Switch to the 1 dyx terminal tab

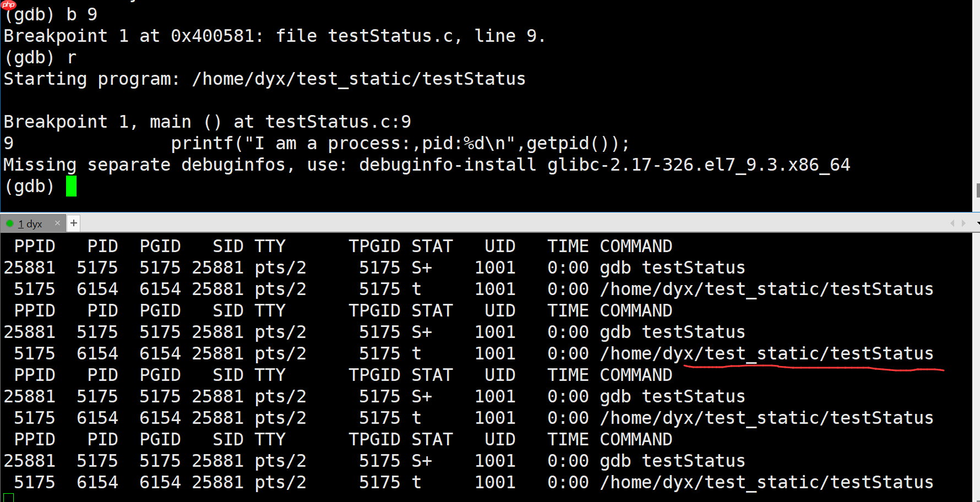tap(30, 223)
